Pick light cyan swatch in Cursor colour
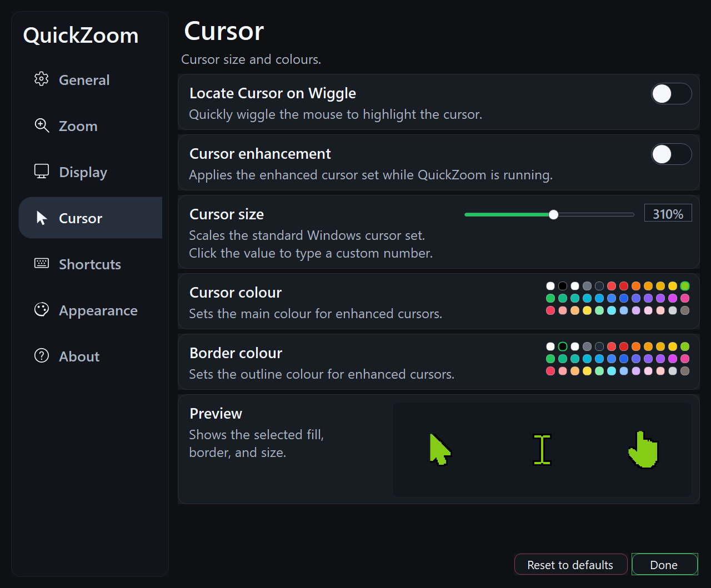This screenshot has width=711, height=588. [612, 310]
